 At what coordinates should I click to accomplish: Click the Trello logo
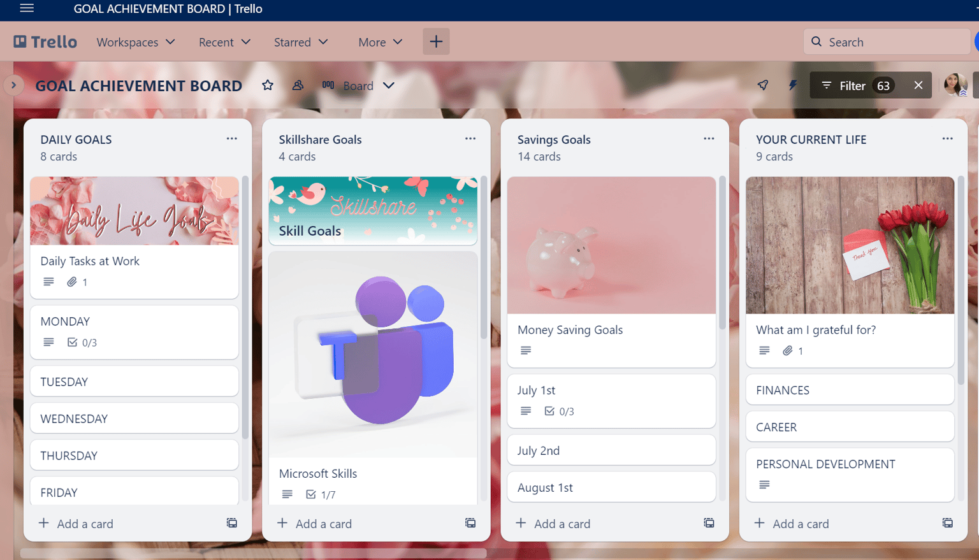coord(45,42)
